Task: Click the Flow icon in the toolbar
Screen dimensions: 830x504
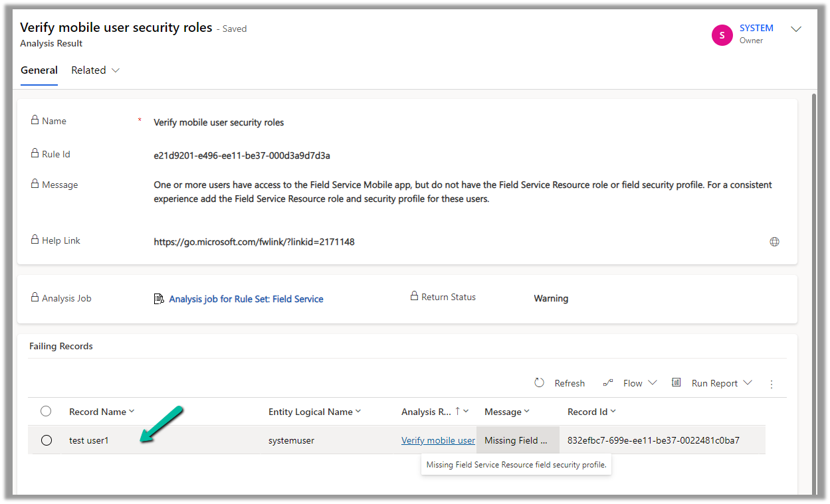Action: click(607, 383)
